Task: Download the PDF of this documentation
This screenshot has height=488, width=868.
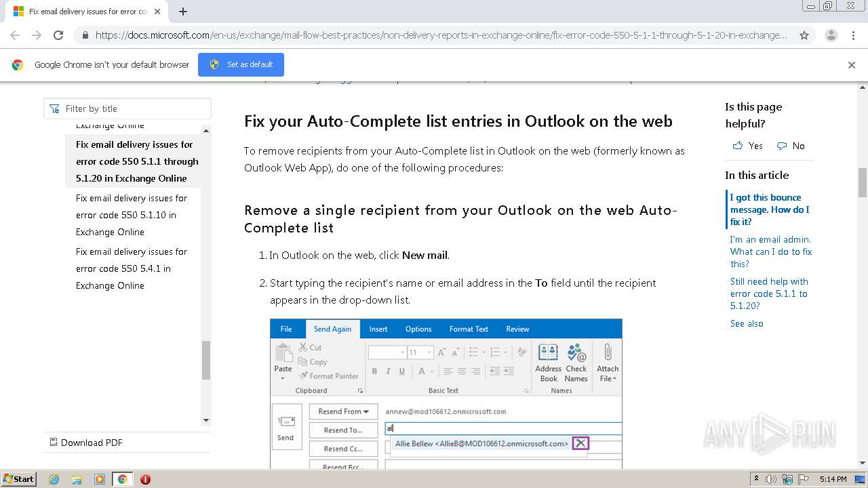Action: click(86, 443)
